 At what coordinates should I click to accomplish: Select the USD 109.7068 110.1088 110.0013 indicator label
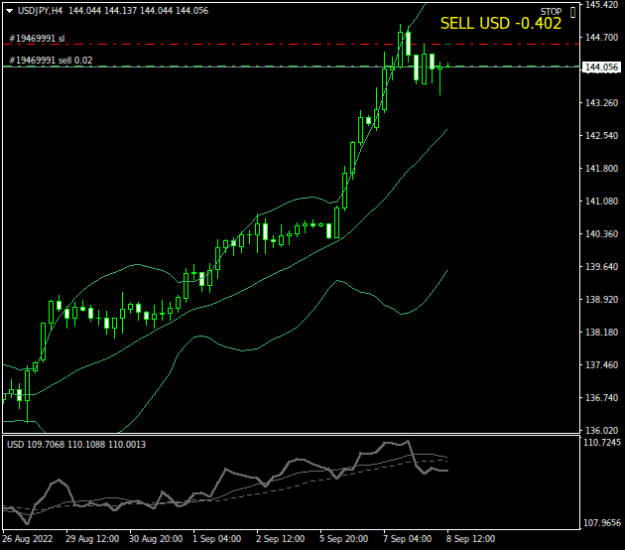point(77,444)
